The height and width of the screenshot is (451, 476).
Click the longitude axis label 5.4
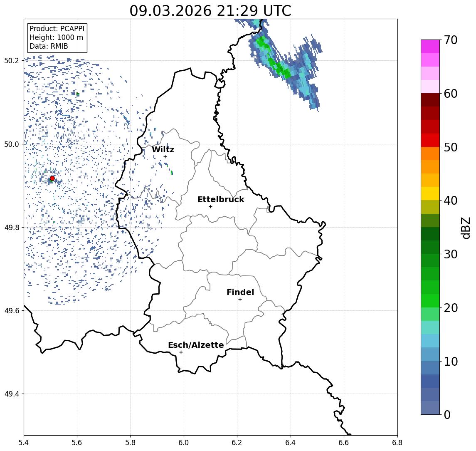(24, 443)
